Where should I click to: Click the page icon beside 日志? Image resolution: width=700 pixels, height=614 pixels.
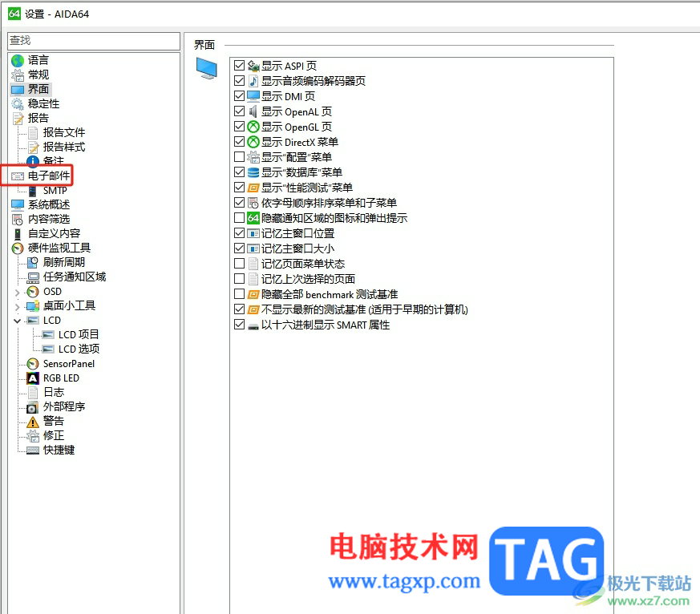coord(33,393)
